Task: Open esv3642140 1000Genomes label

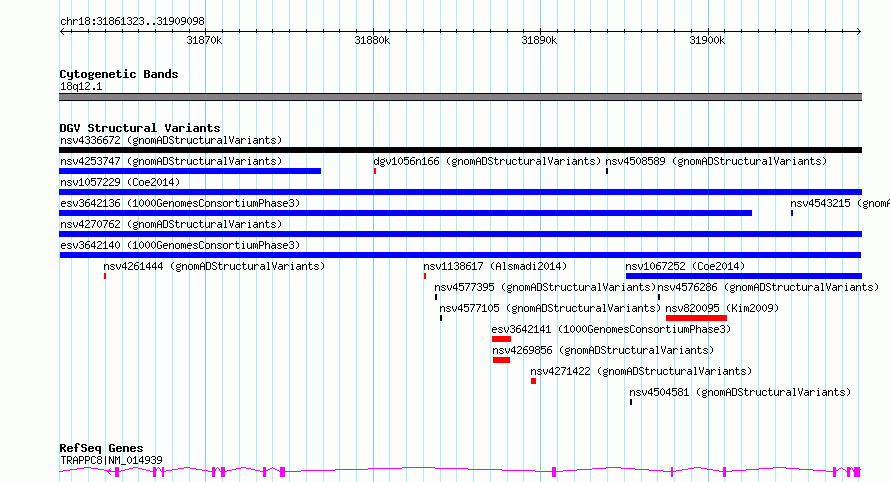Action: coord(180,245)
